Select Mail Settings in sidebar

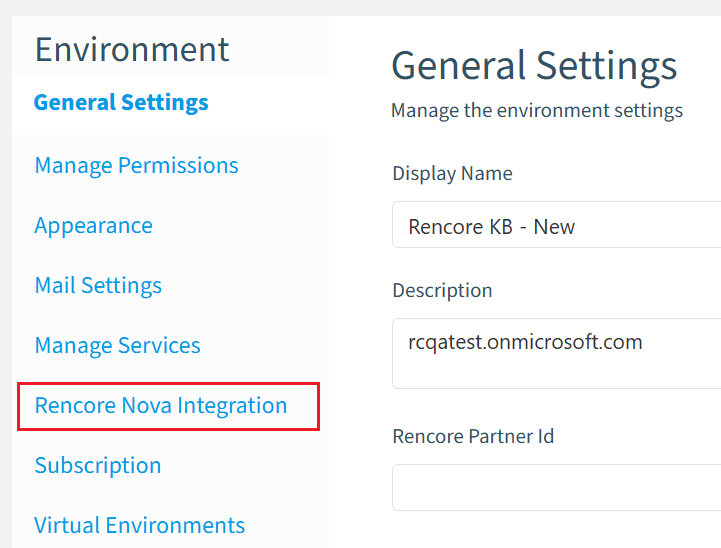tap(98, 285)
